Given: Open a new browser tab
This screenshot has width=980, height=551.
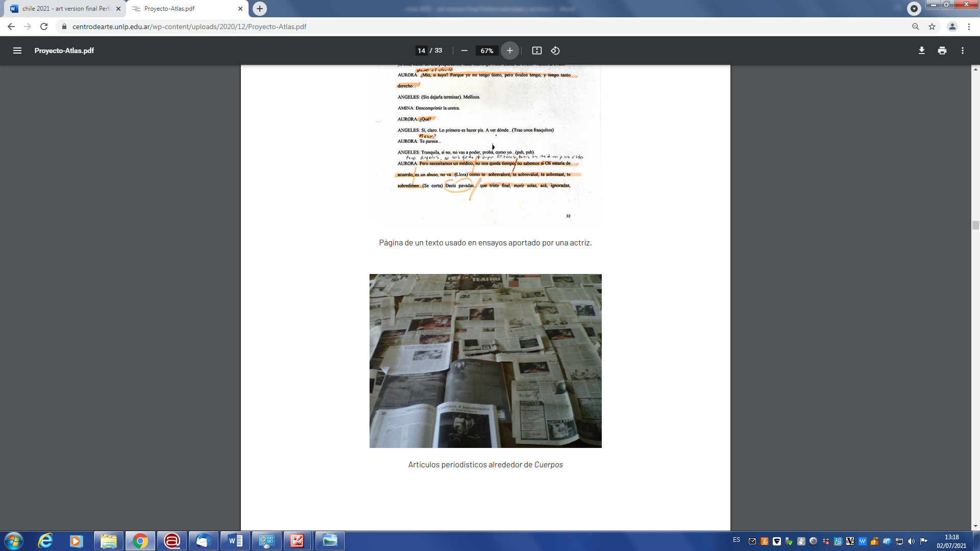Looking at the screenshot, I should tap(260, 9).
